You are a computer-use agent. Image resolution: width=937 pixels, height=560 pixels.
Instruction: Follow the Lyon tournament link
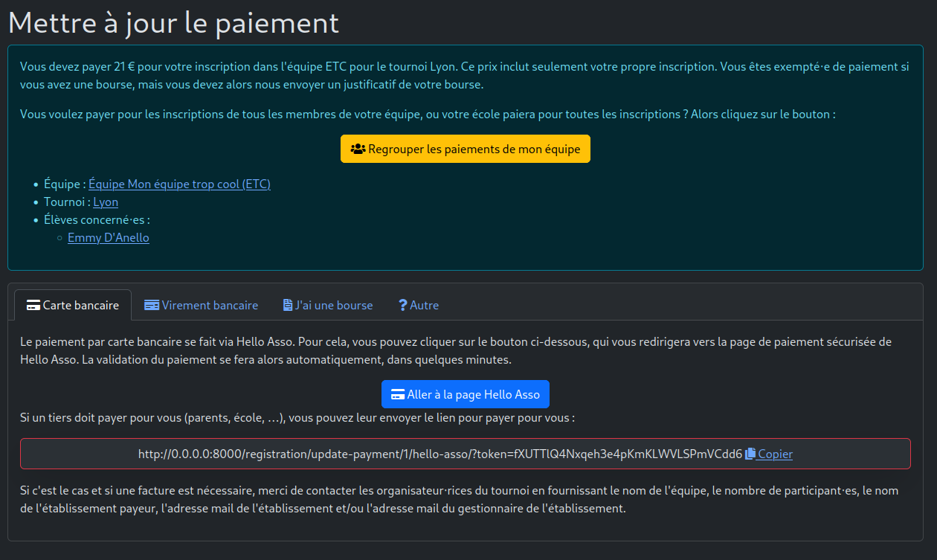pos(105,202)
